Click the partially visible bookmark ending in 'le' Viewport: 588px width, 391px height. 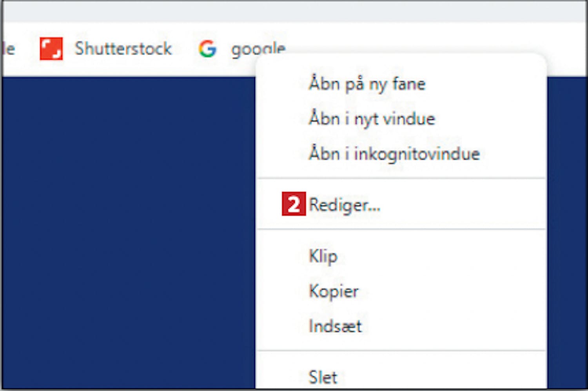click(x=9, y=49)
